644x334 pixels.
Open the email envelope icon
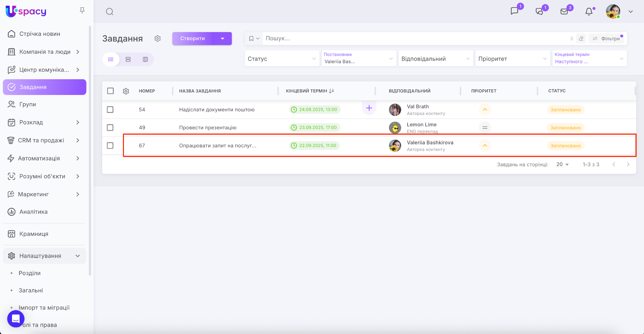[x=564, y=12]
